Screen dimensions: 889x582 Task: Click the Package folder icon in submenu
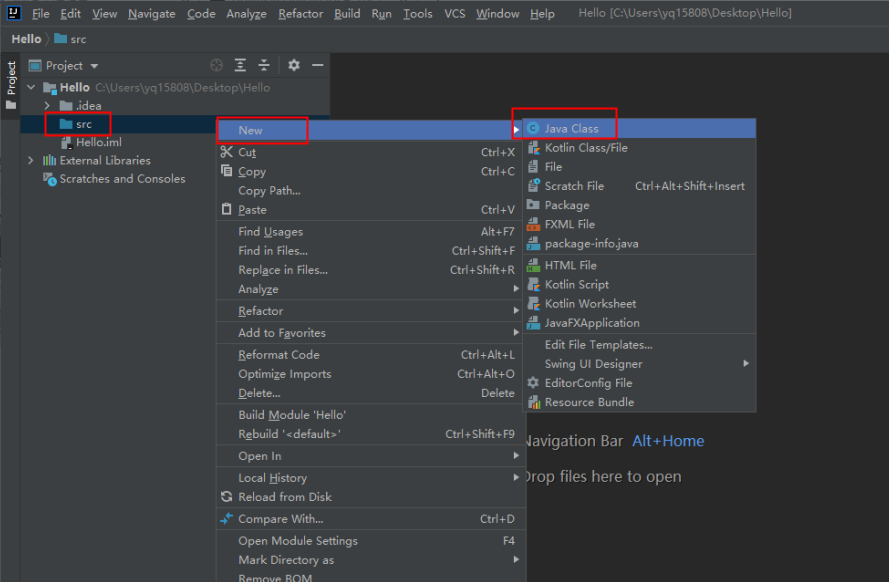coord(533,205)
